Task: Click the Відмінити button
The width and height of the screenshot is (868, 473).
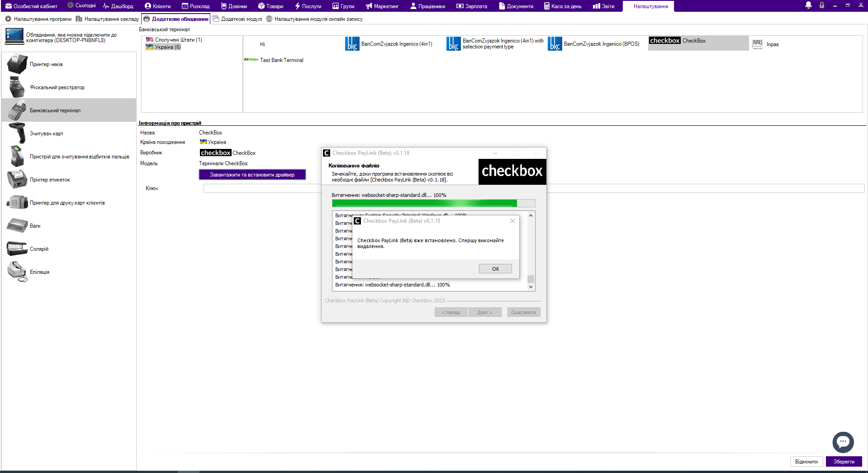Action: (x=806, y=462)
